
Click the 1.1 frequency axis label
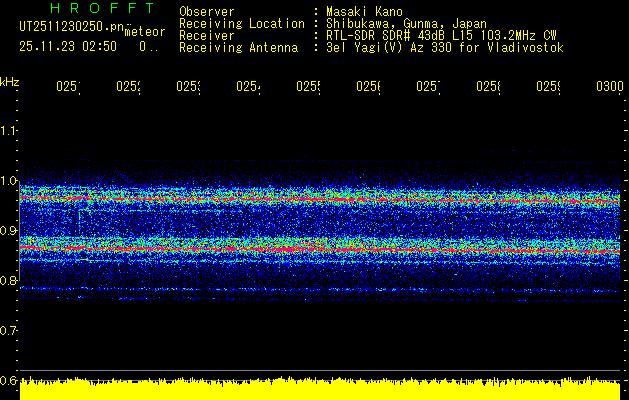coord(9,131)
